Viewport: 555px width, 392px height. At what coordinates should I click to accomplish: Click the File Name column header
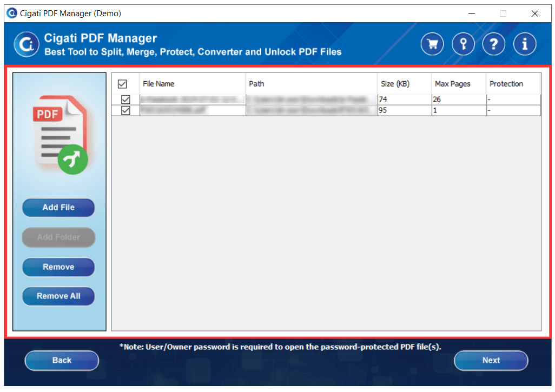click(x=192, y=84)
